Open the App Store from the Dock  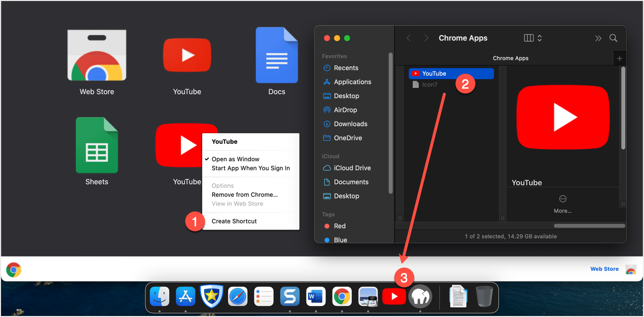click(x=186, y=297)
